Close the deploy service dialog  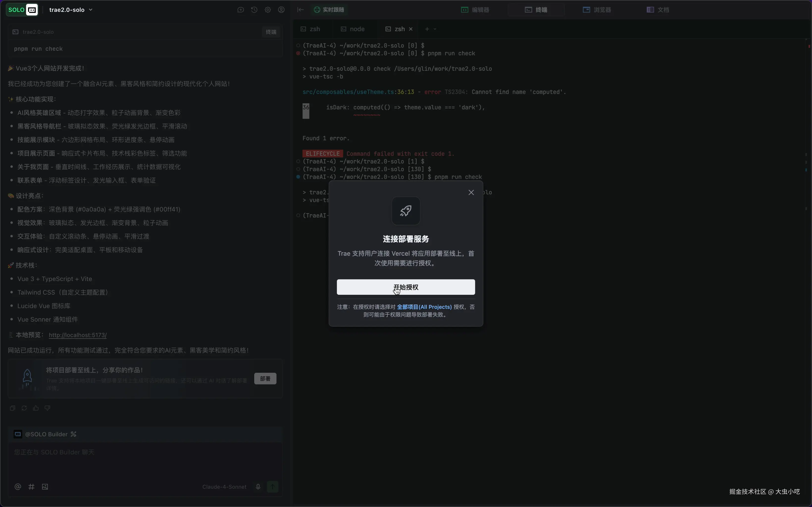click(x=471, y=192)
